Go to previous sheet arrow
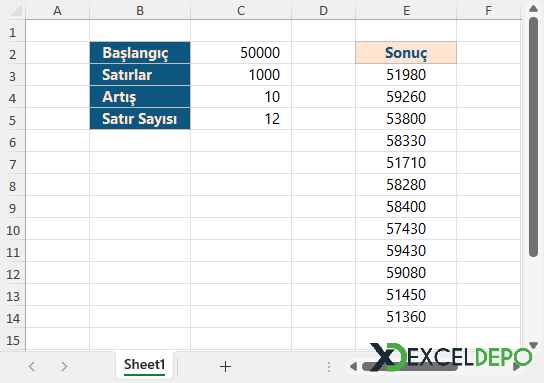Image resolution: width=544 pixels, height=383 pixels. pyautogui.click(x=32, y=366)
